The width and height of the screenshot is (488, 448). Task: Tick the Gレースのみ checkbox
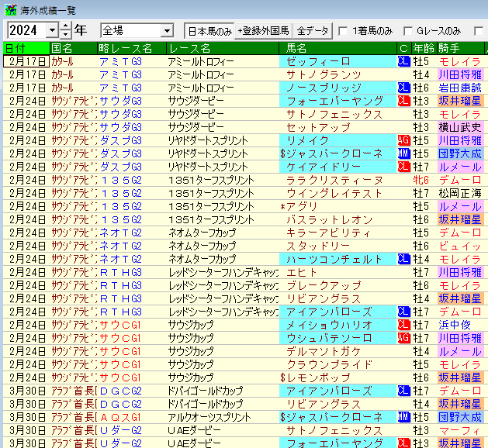(408, 32)
